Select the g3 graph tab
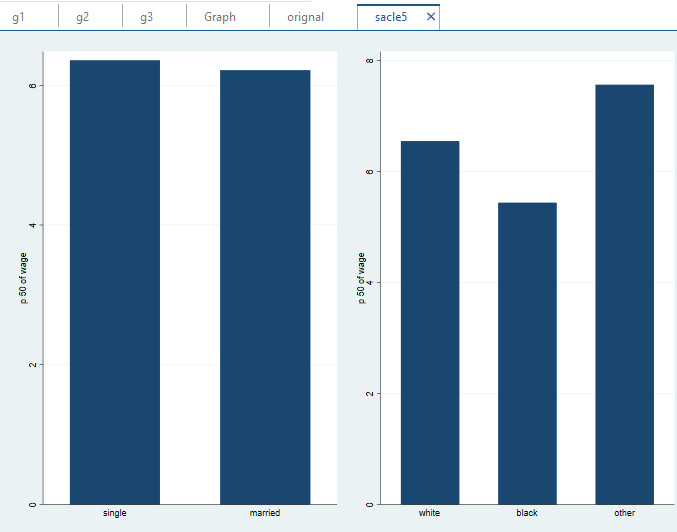Image resolution: width=677 pixels, height=532 pixels. tap(146, 17)
